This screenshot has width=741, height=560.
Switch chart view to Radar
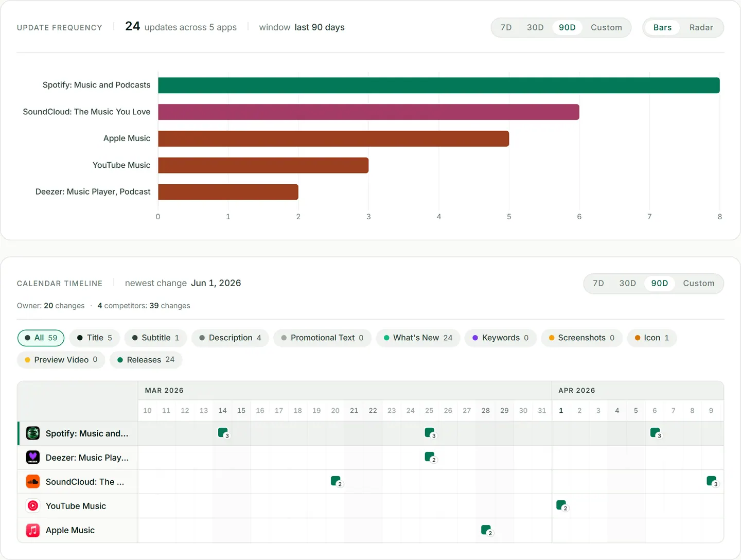[701, 28]
